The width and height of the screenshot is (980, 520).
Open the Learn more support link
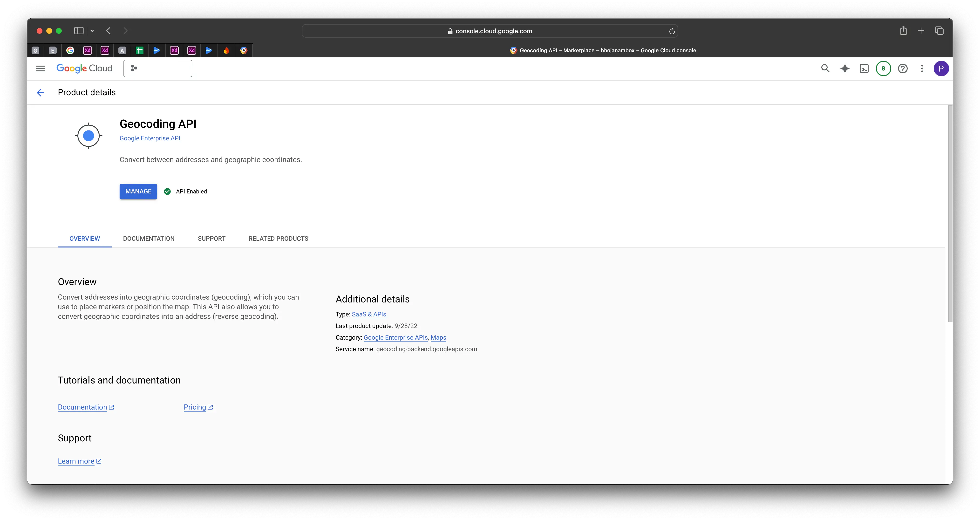pos(80,461)
